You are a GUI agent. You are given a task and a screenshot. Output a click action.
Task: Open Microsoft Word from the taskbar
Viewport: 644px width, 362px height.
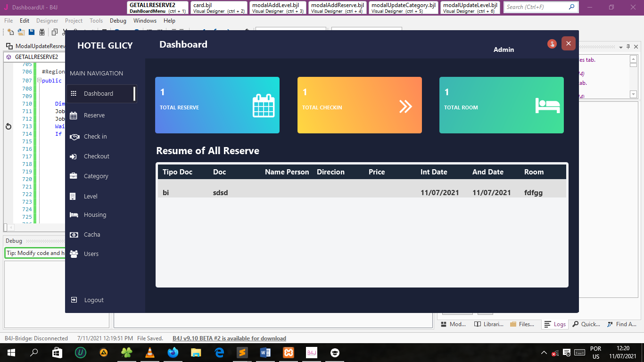(x=265, y=353)
